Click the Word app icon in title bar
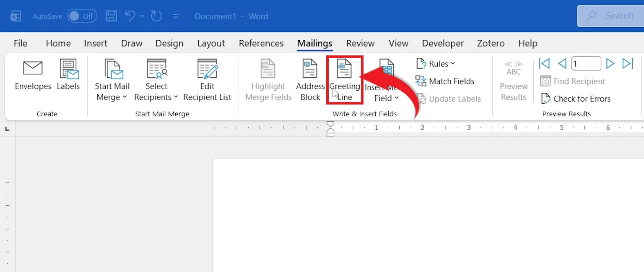This screenshot has width=644, height=272. 16,16
